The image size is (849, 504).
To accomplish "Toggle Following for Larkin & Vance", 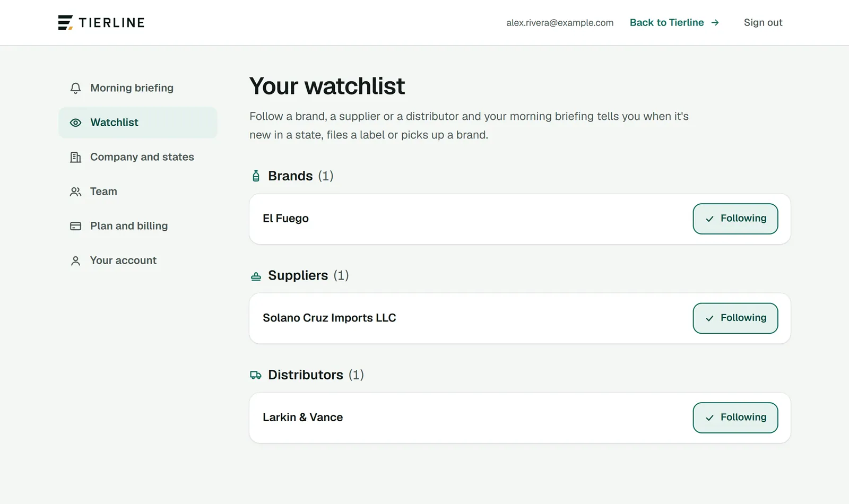I will point(735,418).
